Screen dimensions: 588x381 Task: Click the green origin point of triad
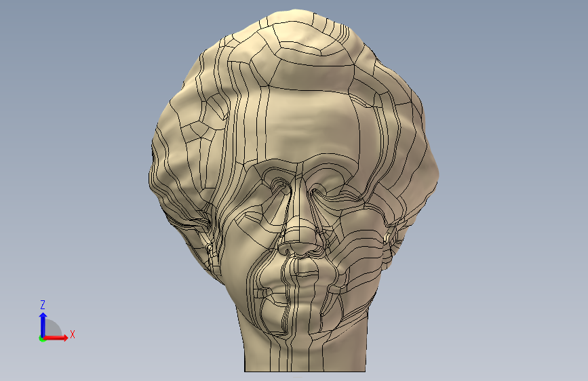point(41,339)
